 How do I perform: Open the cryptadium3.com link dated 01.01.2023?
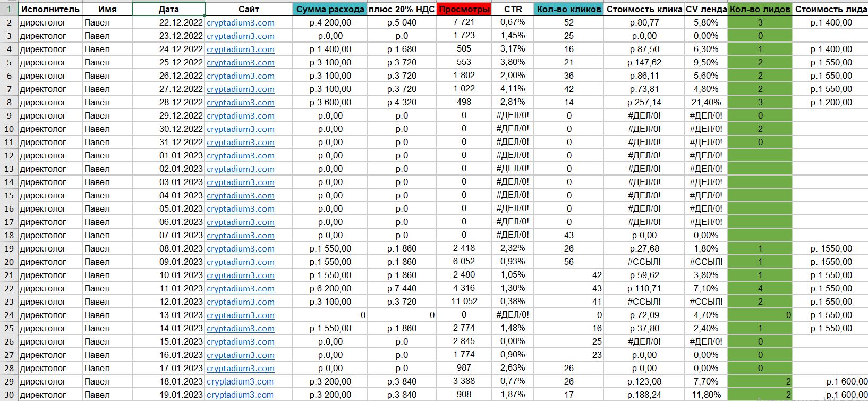coord(241,156)
